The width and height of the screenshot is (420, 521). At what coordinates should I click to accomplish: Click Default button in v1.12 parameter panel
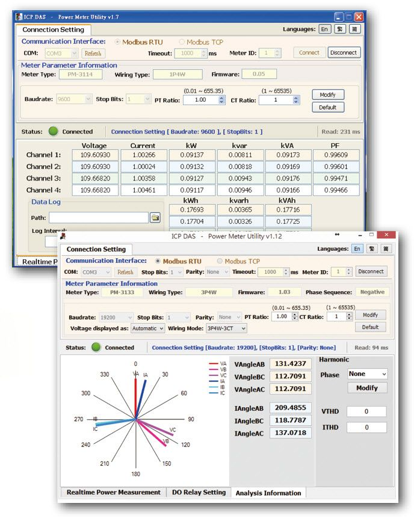click(371, 327)
